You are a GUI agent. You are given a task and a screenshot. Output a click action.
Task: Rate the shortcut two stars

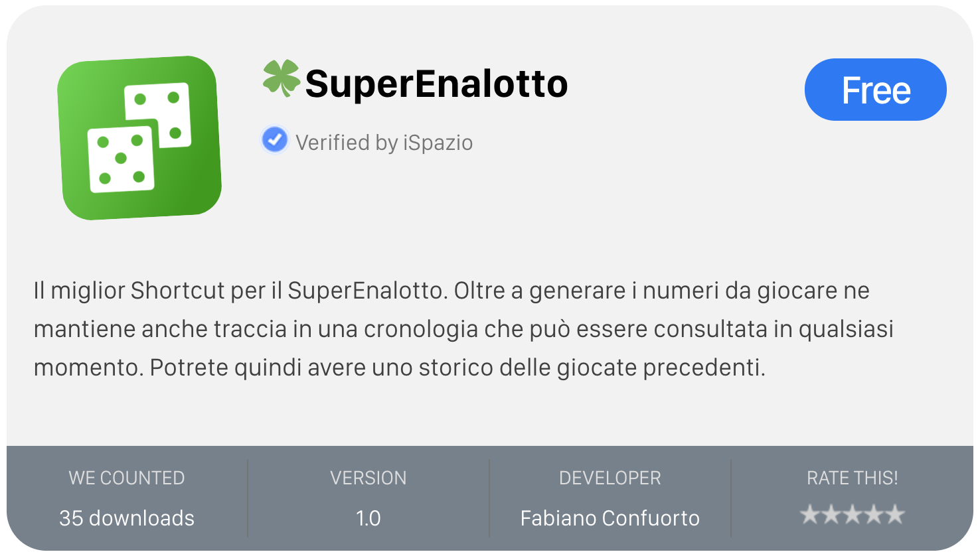(x=831, y=514)
